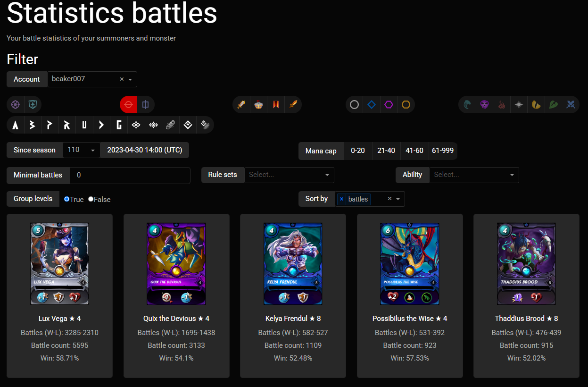This screenshot has width=588, height=387.
Task: Click the castle dome match-type icon
Action: (258, 104)
